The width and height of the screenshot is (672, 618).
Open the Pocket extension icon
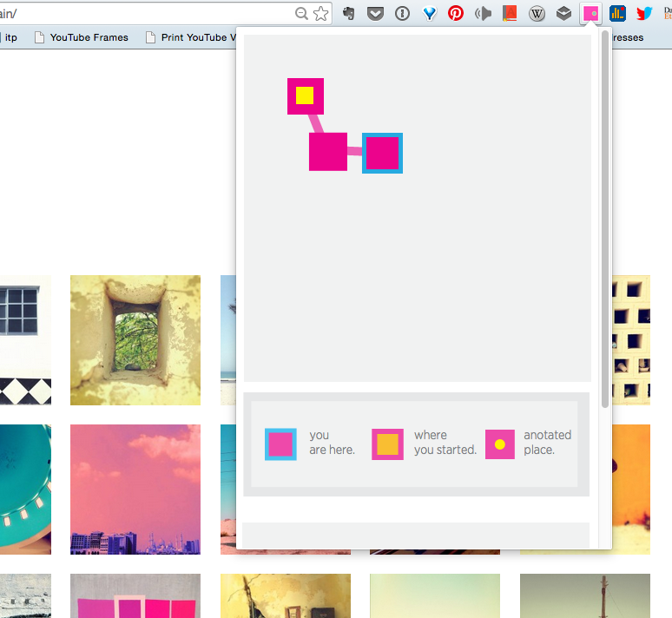click(x=375, y=14)
